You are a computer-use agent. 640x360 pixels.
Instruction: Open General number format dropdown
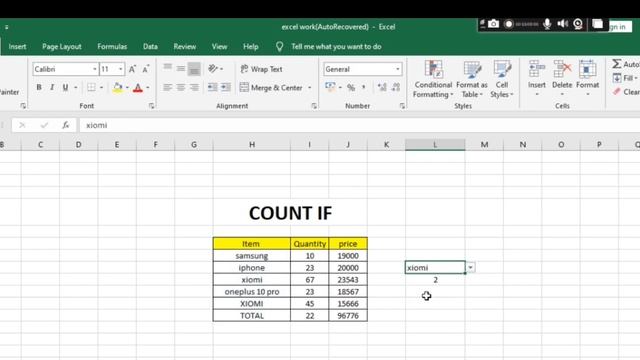(x=398, y=69)
